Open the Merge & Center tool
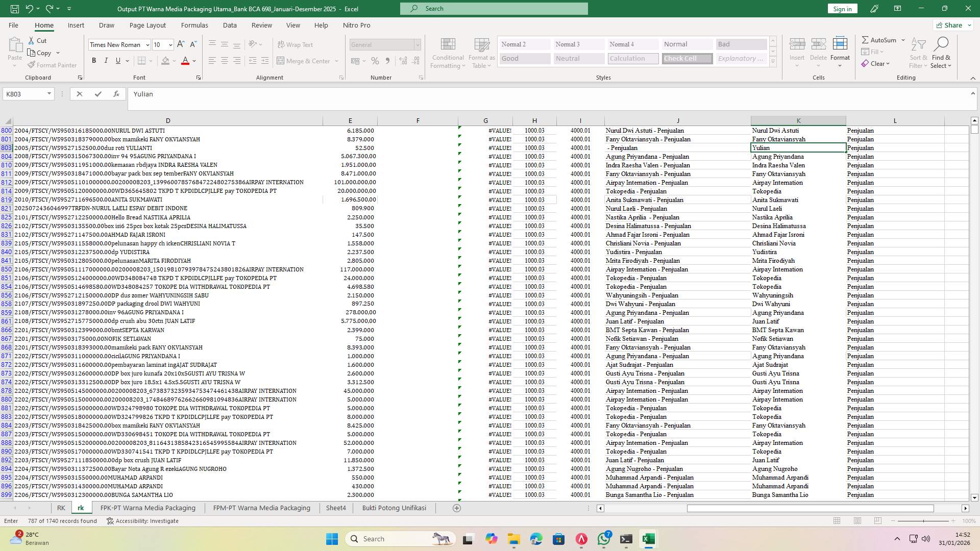 [305, 61]
